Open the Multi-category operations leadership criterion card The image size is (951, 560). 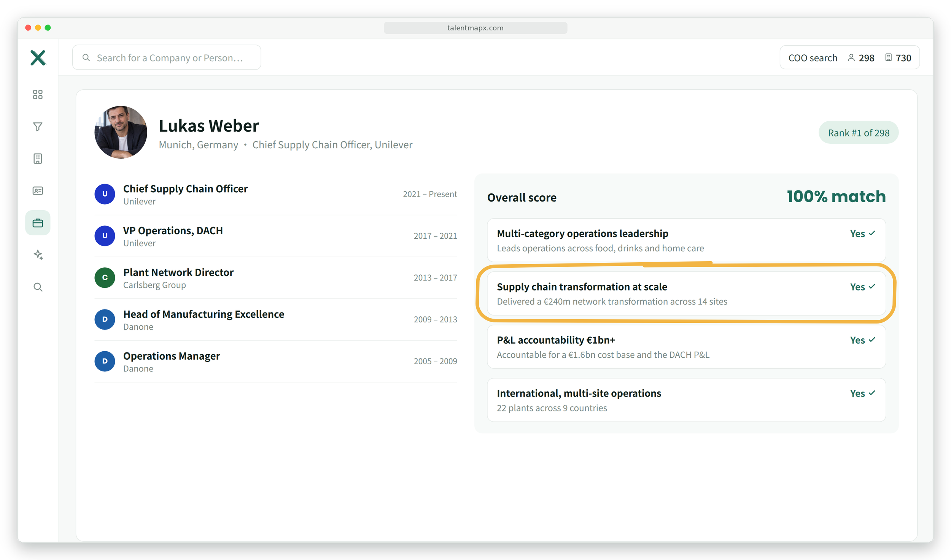686,240
